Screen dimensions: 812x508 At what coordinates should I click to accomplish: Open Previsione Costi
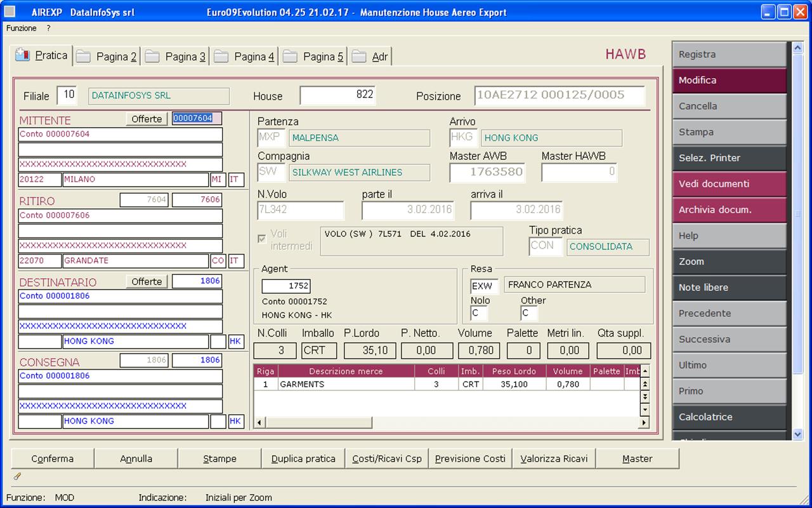[x=471, y=458]
